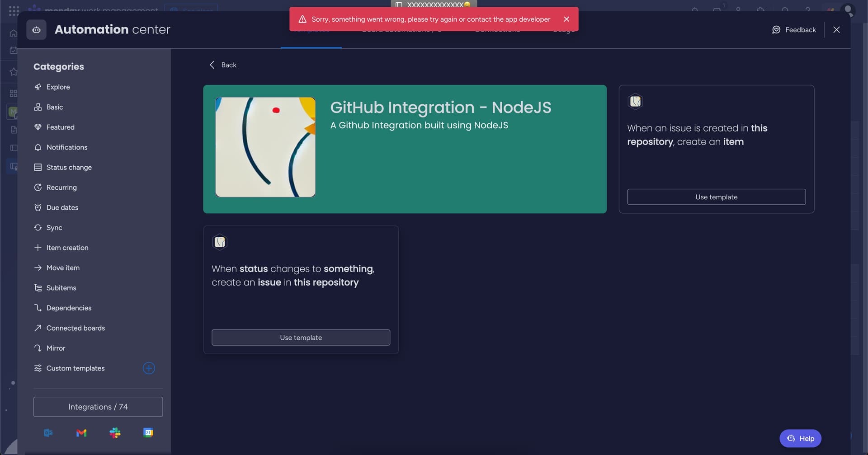Viewport: 868px width, 455px height.
Task: Open Custom templates category
Action: click(x=75, y=368)
